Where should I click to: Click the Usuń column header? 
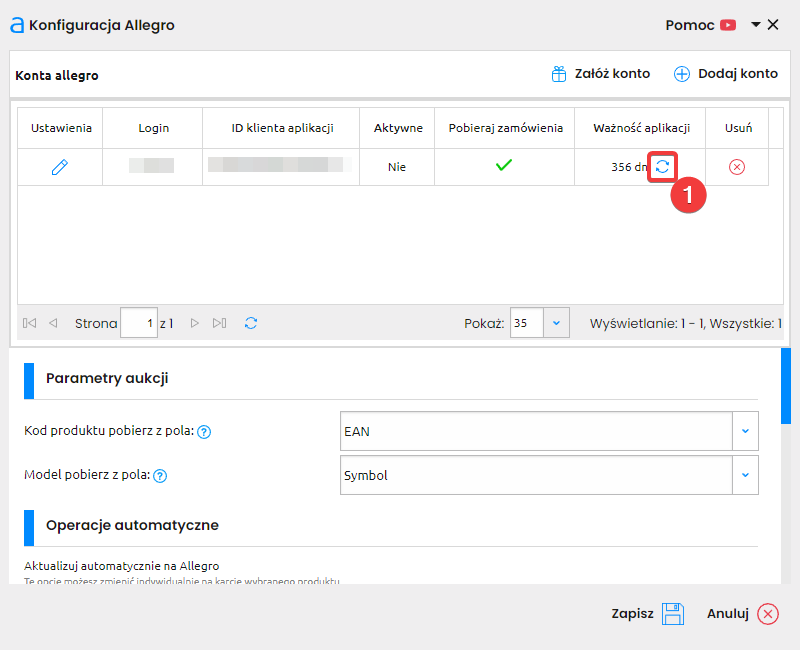[x=738, y=128]
